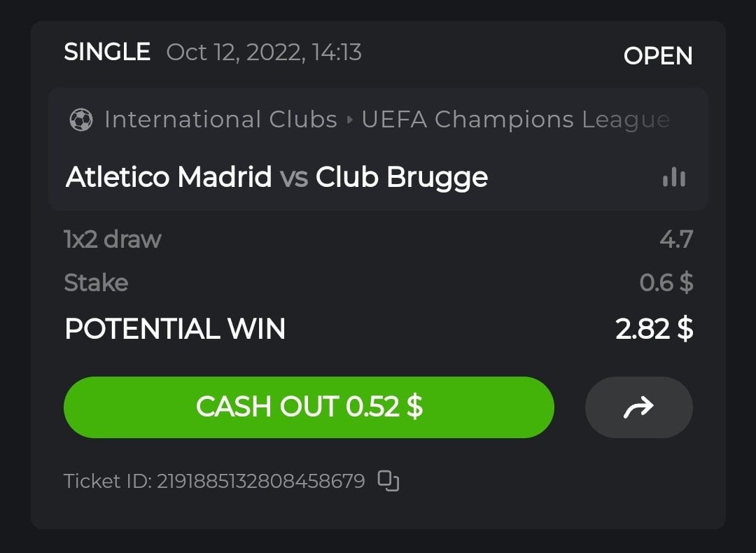Click the SINGLE bet type label
The width and height of the screenshot is (756, 553).
107,52
